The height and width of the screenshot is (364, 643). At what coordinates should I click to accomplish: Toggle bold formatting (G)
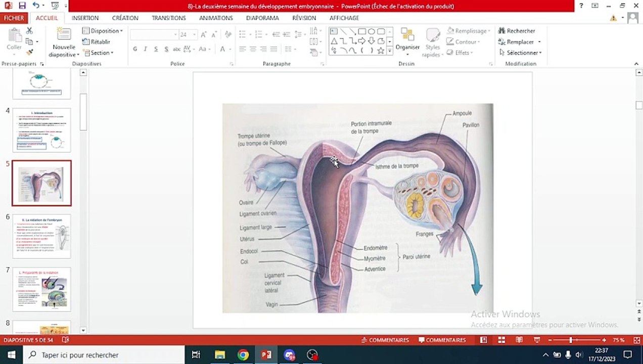(x=135, y=49)
